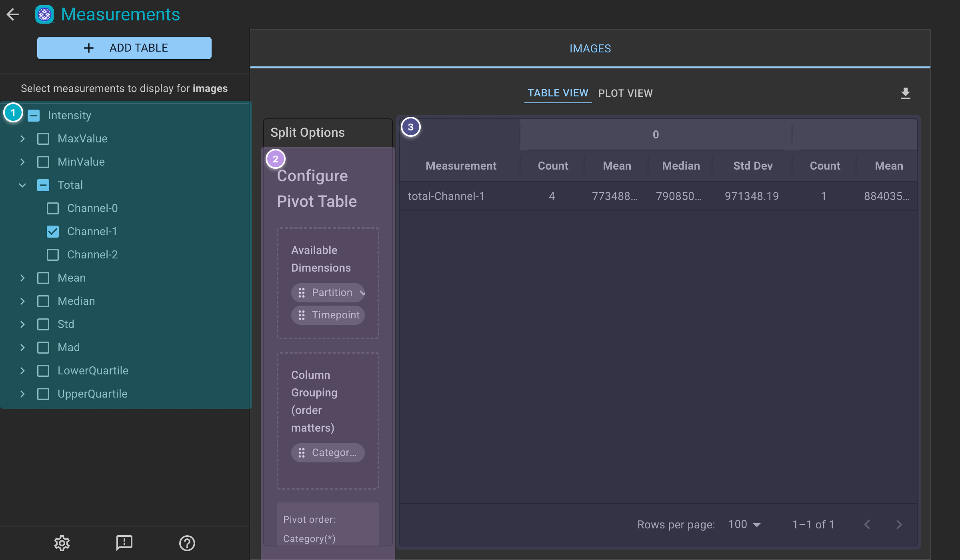Expand the Mean tree node
This screenshot has height=560, width=960.
(22, 278)
